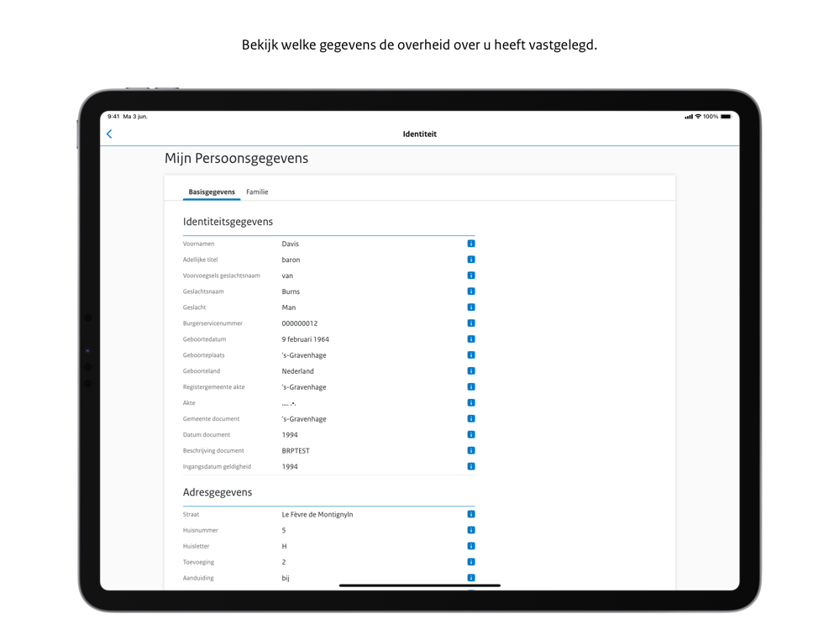
Task: Open info for Ingangsdatum geldigheid row
Action: tap(471, 466)
